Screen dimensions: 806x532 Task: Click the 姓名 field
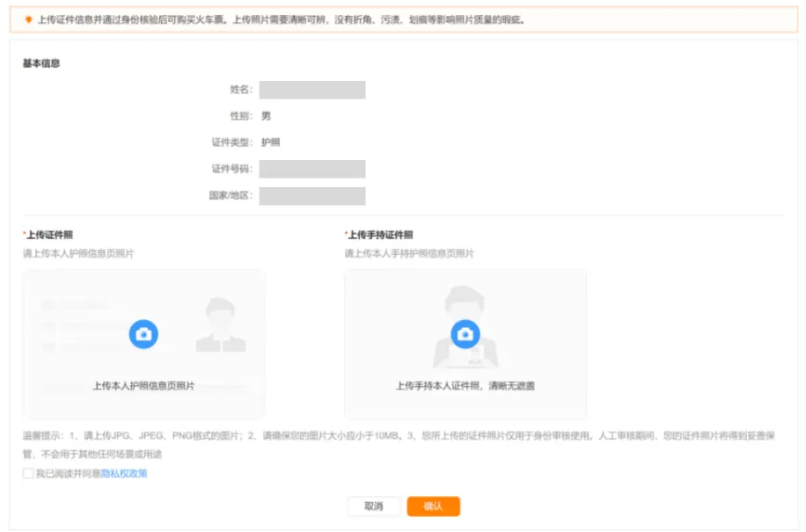(312, 90)
